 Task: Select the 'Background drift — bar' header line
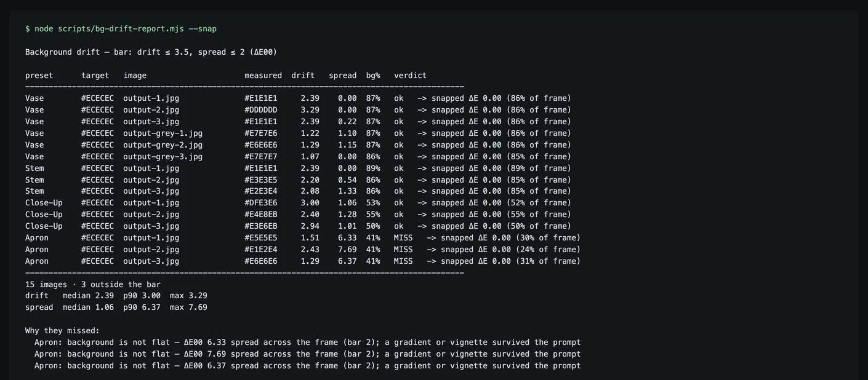151,52
